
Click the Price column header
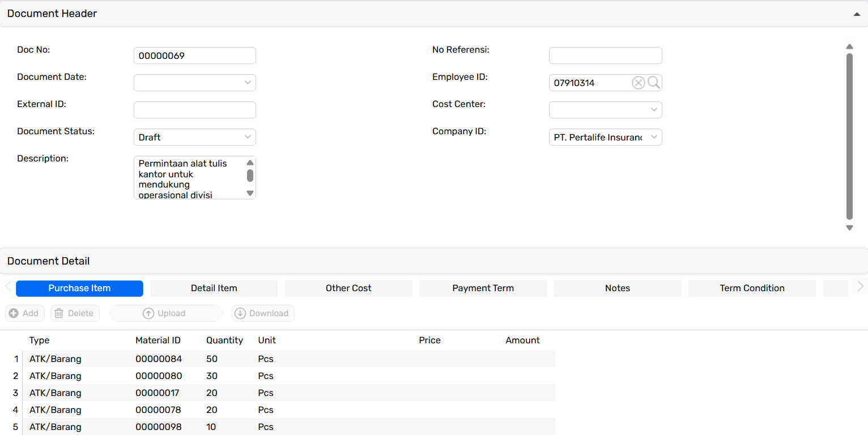[x=430, y=340]
